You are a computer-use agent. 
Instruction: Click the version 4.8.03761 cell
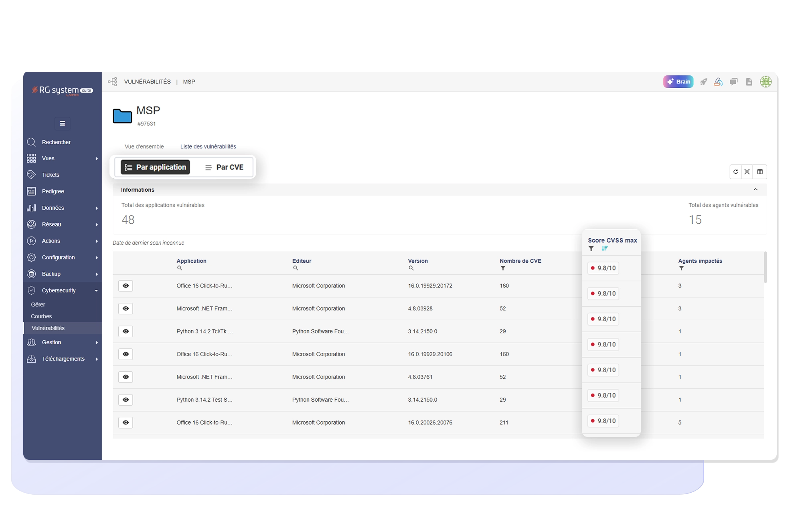420,377
